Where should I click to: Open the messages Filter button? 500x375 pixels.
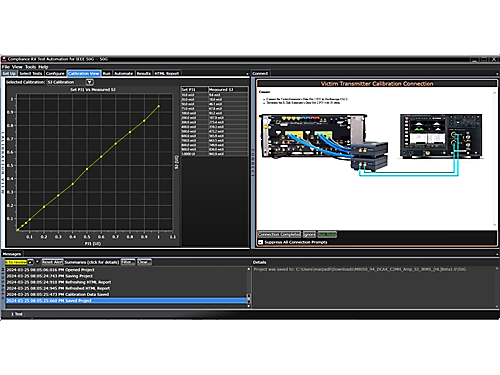128,262
